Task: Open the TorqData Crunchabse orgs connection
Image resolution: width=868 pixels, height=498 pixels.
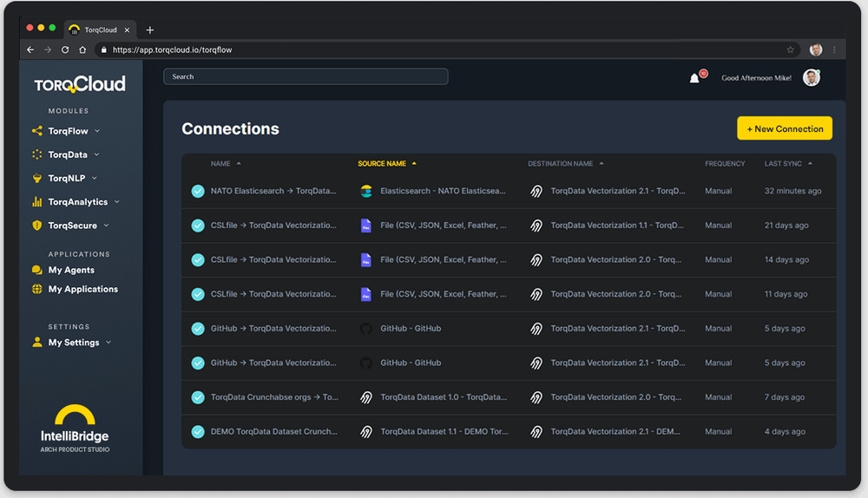Action: tap(274, 397)
